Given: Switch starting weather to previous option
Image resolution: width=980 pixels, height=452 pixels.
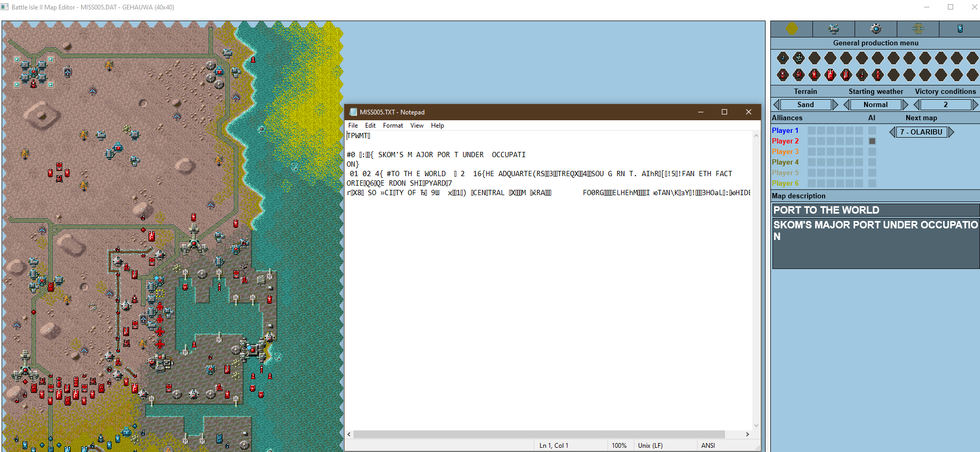Looking at the screenshot, I should tap(846, 104).
